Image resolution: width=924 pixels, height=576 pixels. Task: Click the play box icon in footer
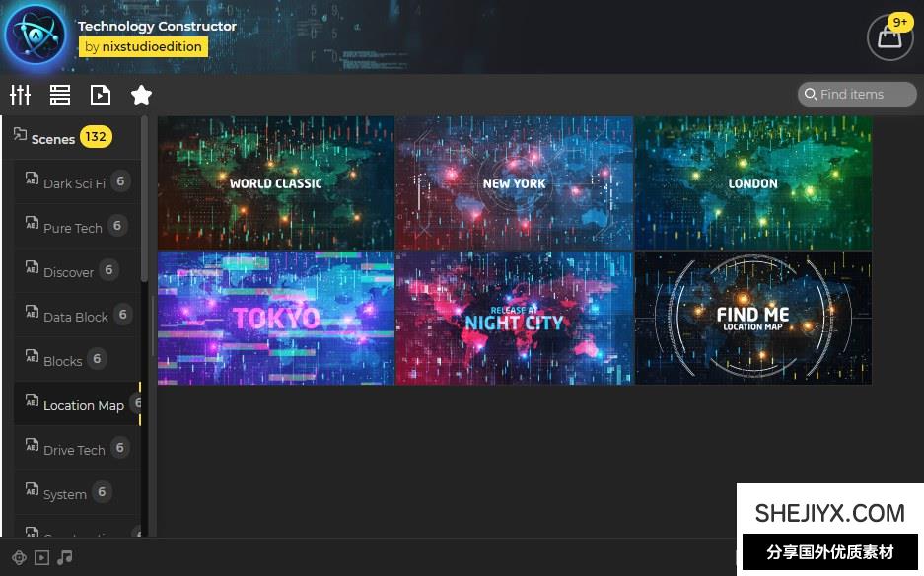point(41,557)
